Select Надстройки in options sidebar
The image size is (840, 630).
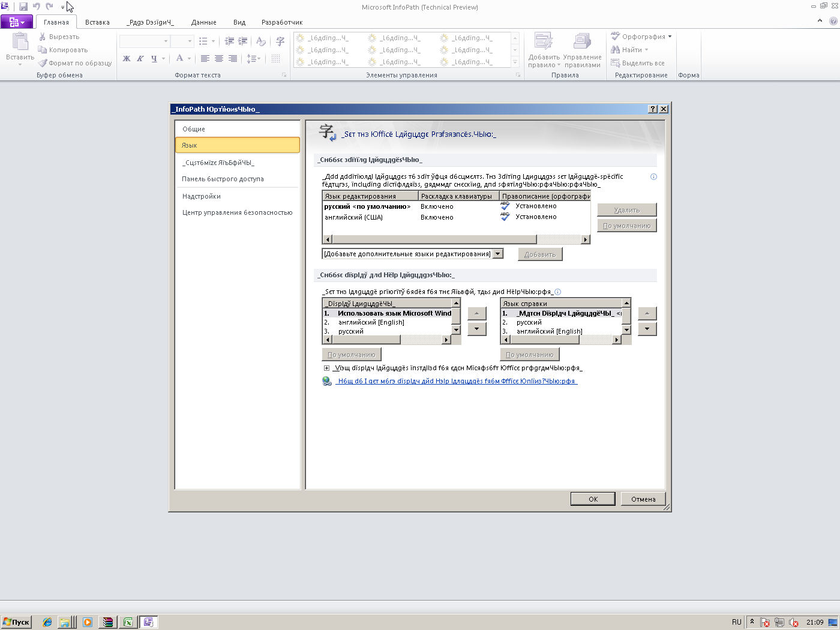click(x=238, y=196)
